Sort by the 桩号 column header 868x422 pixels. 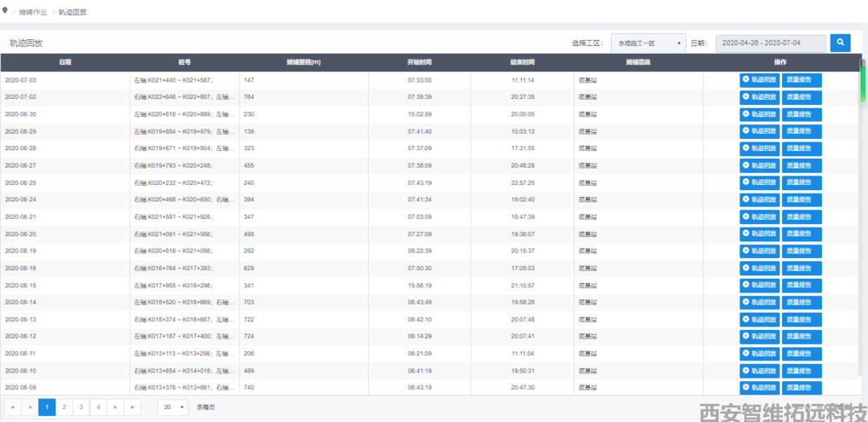184,63
